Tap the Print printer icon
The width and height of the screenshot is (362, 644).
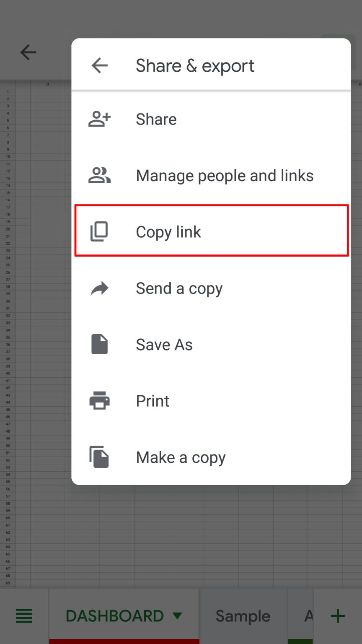point(99,400)
